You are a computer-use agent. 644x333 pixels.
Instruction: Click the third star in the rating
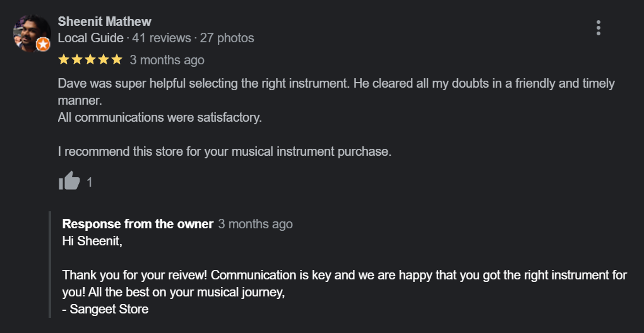[90, 60]
